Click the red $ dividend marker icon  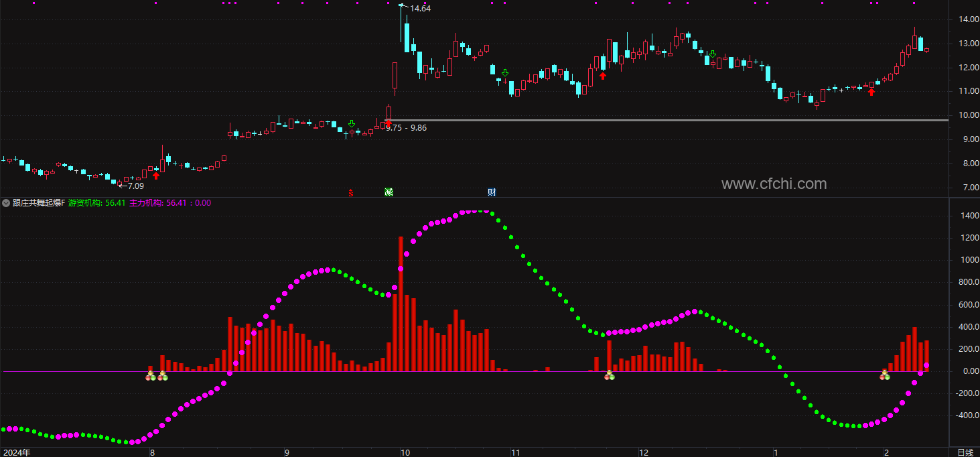pos(350,193)
